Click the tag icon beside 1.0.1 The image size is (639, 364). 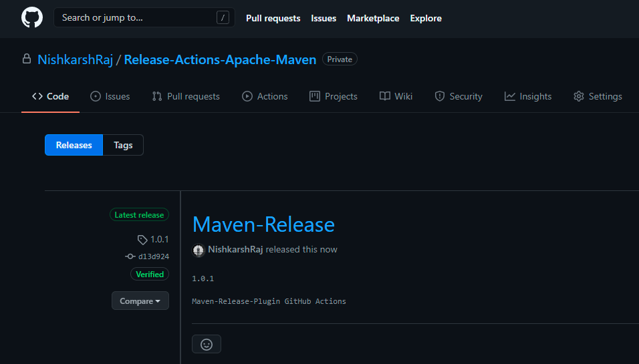click(142, 240)
